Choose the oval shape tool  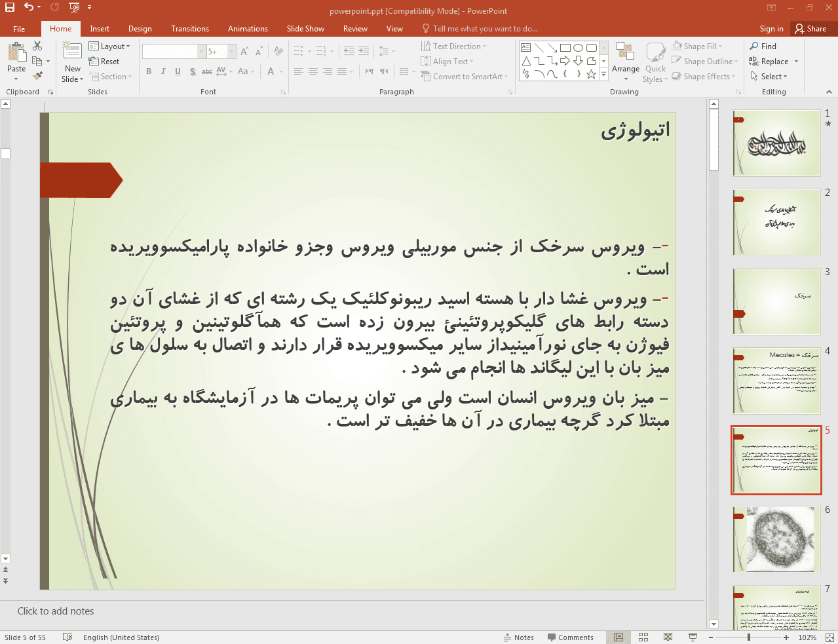click(x=577, y=47)
